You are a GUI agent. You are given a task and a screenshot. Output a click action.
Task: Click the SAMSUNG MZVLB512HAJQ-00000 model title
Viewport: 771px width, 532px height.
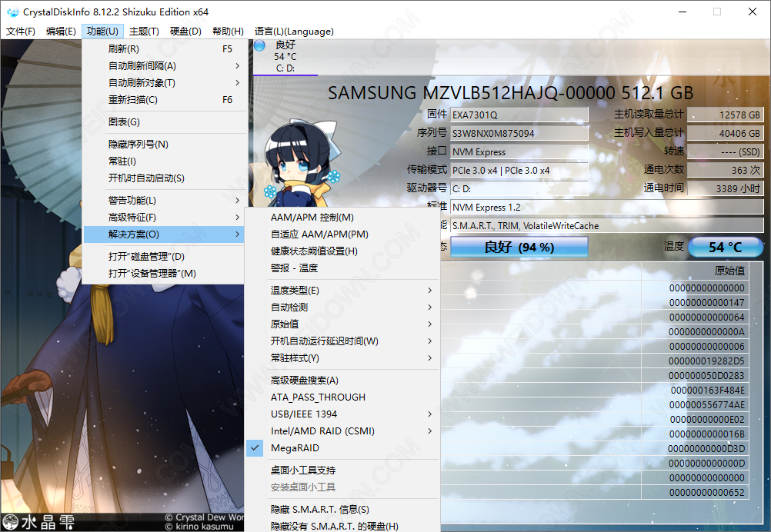click(x=510, y=93)
